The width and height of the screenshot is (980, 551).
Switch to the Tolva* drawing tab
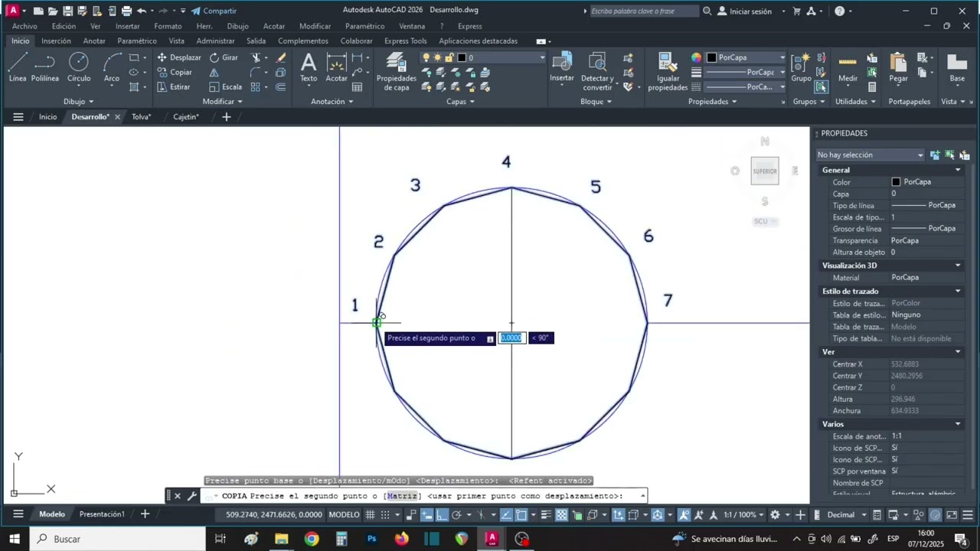pos(141,117)
